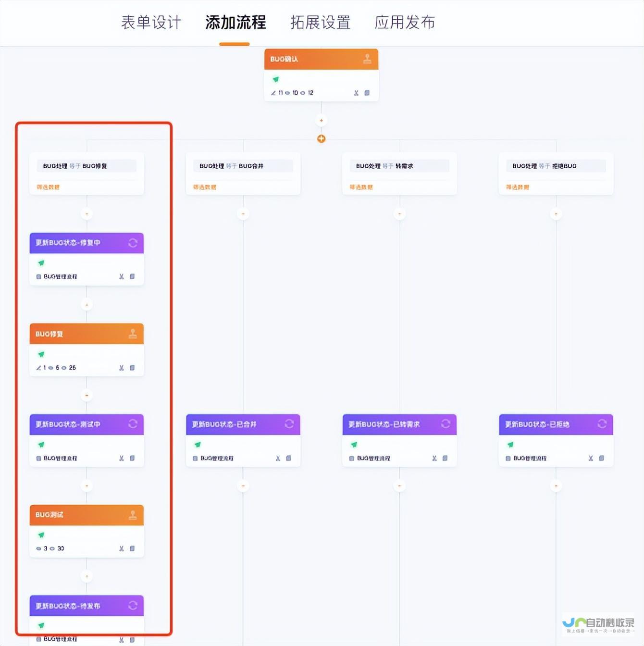This screenshot has height=646, width=644.
Task: Click scissors icon on 更新BUG状态-测试中 node
Action: click(x=122, y=458)
